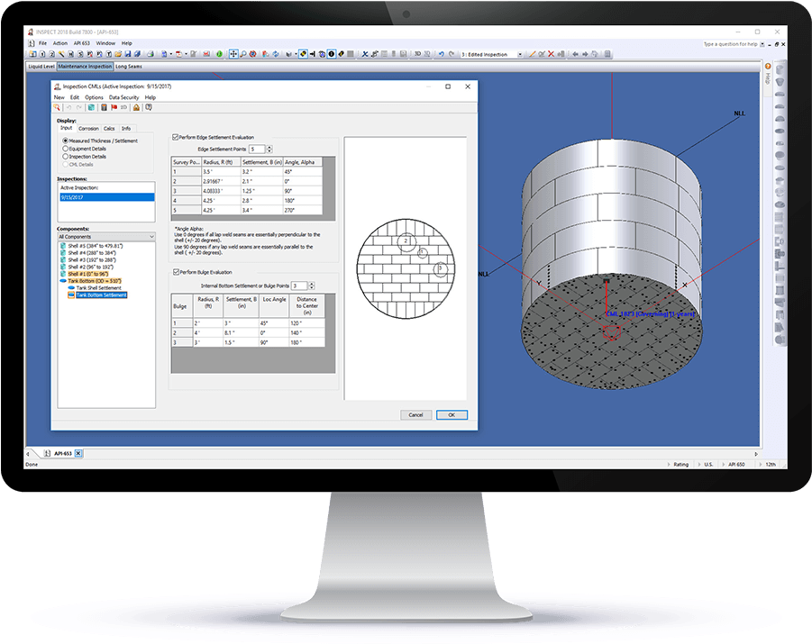Viewport: 812px width, 644px height.
Task: Click the OK button
Action: tap(452, 414)
